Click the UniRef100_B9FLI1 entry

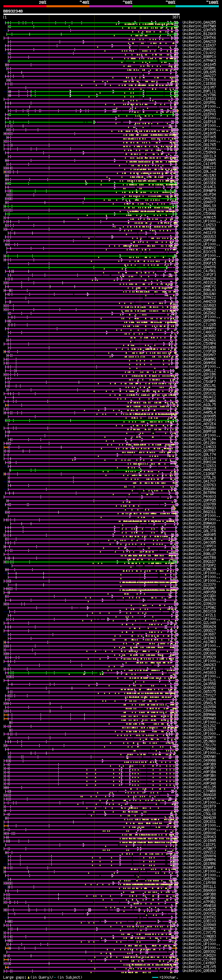[x=199, y=91]
